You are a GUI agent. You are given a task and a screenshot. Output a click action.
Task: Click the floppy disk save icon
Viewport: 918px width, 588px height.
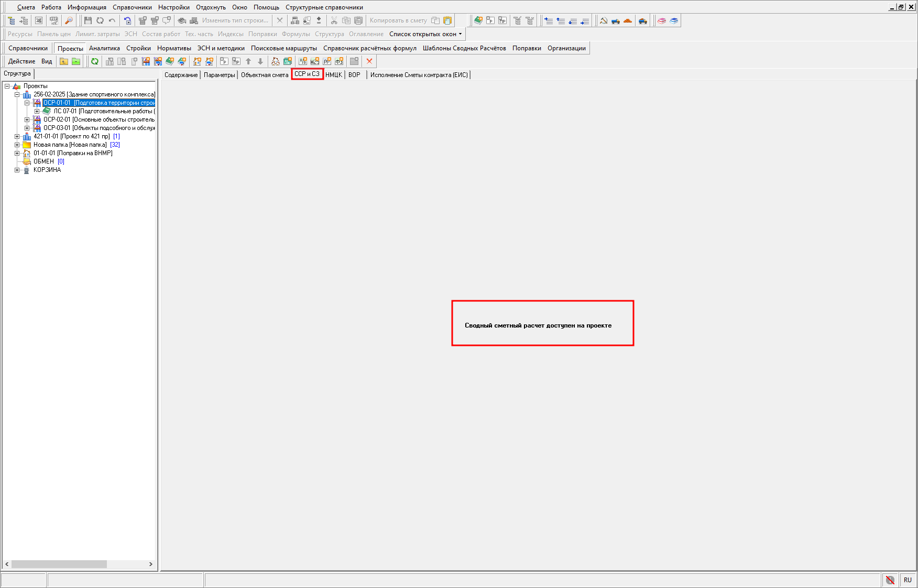click(x=88, y=20)
